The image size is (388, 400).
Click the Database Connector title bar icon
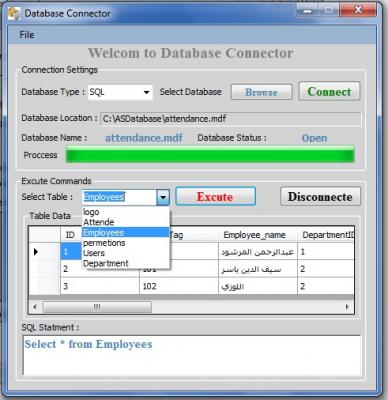coord(14,13)
